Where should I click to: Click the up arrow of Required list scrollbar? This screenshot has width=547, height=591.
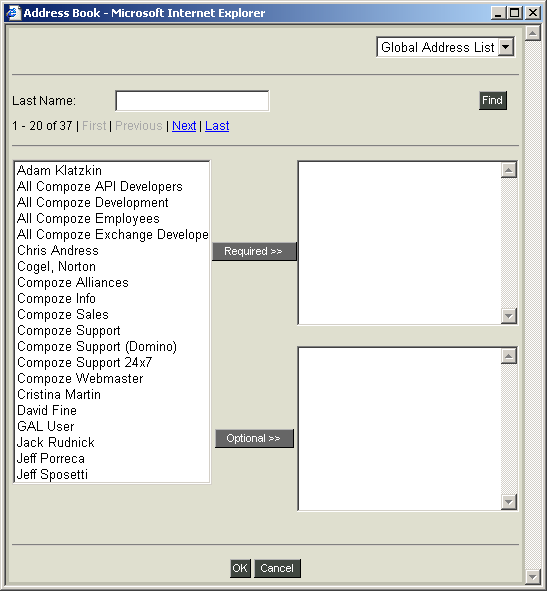pyautogui.click(x=509, y=170)
